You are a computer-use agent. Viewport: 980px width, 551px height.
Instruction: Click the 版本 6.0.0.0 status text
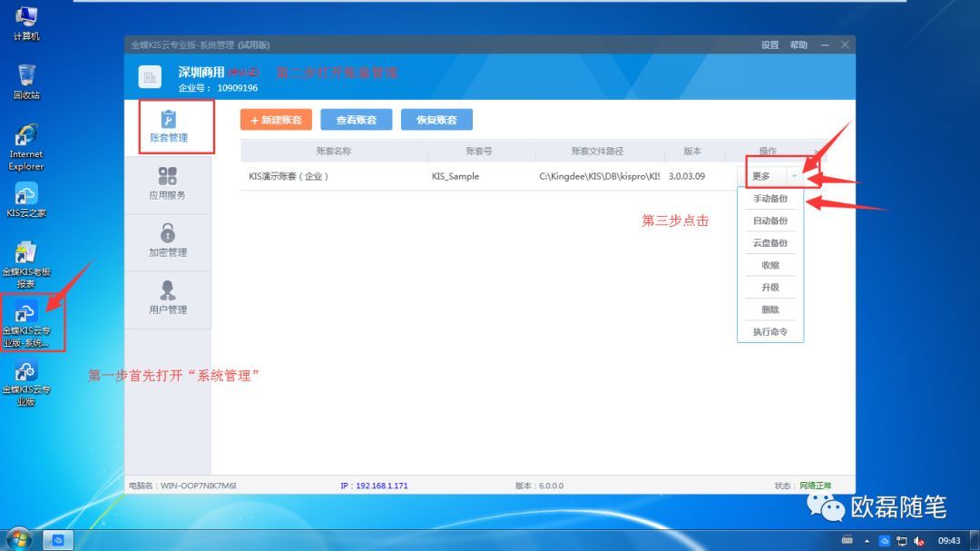pos(539,486)
